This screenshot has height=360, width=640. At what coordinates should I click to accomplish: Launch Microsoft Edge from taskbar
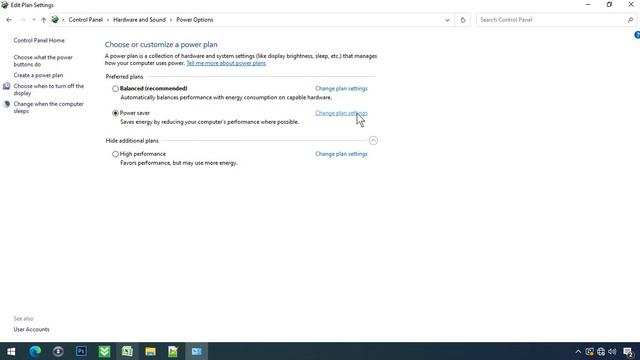(35, 351)
